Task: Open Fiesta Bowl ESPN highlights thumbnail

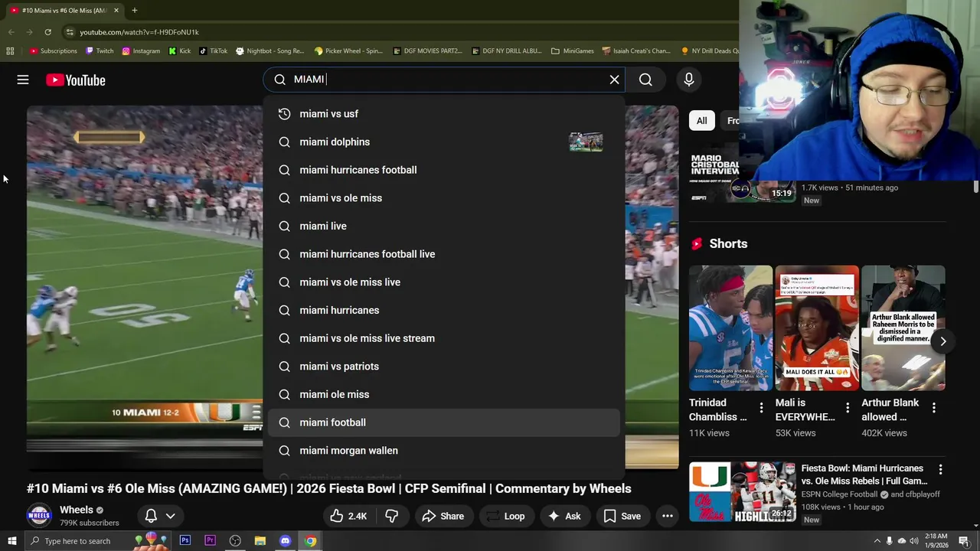Action: pos(743,492)
